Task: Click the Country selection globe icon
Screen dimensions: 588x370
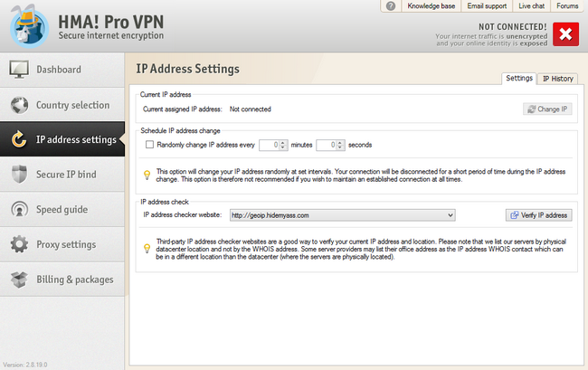Action: (20, 105)
